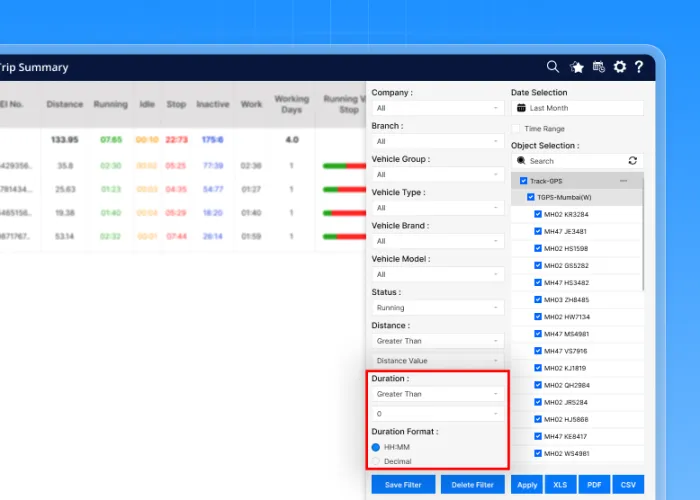Click the calendar icon in Date Selection

click(521, 108)
